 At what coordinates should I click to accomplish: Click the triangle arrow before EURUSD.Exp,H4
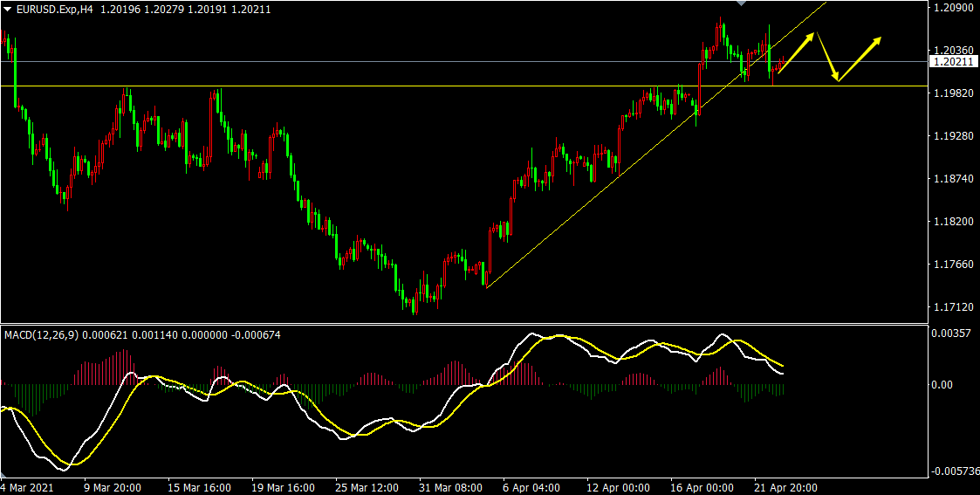pos(8,10)
